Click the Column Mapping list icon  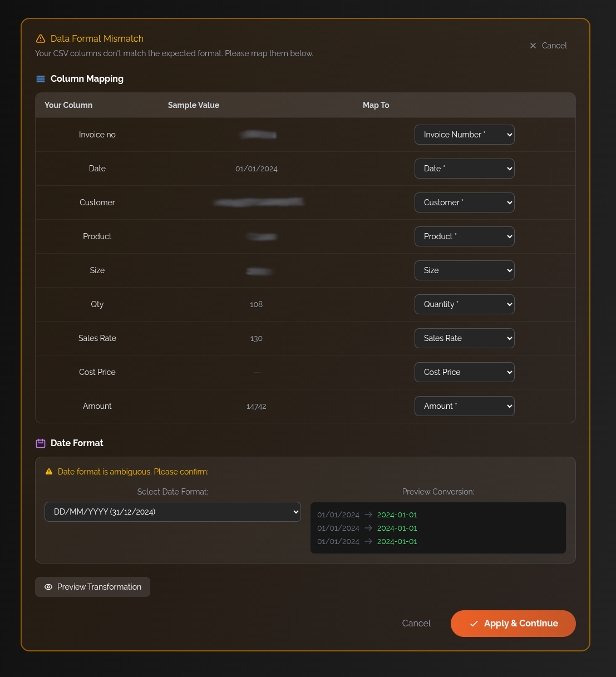pos(40,78)
